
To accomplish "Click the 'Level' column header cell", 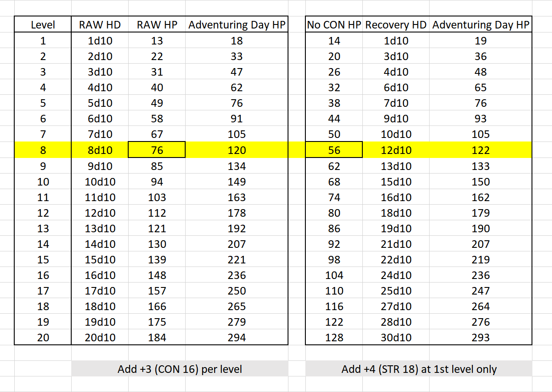I will (43, 25).
